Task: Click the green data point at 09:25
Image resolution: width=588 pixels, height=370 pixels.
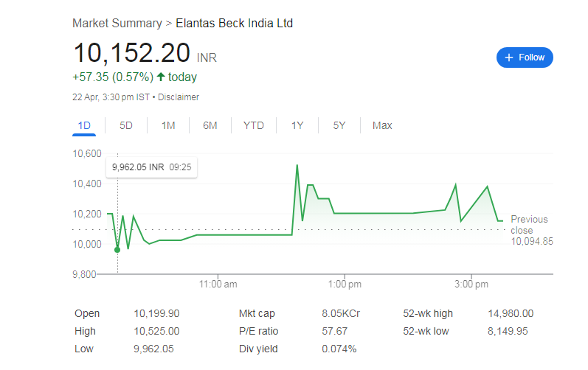Action: 117,250
